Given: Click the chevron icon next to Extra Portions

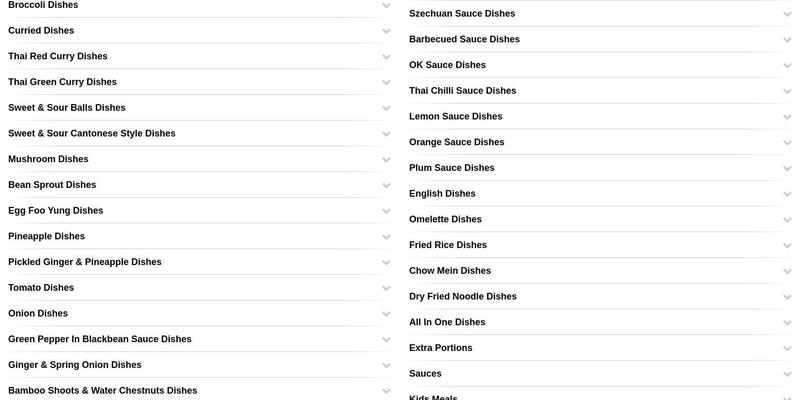Looking at the screenshot, I should tap(787, 349).
